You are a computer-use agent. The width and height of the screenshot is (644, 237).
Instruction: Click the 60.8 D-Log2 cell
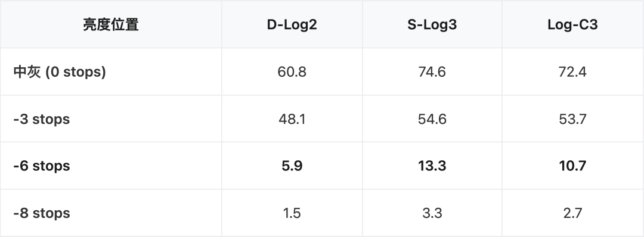pyautogui.click(x=292, y=72)
